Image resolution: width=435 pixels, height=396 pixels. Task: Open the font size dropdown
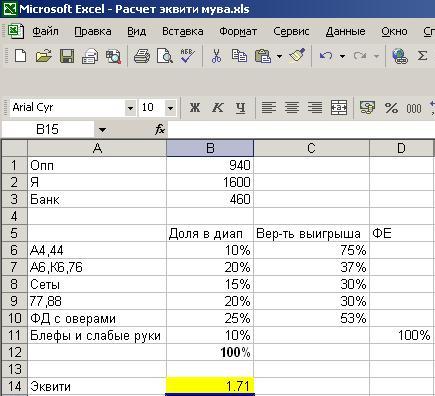[x=170, y=108]
